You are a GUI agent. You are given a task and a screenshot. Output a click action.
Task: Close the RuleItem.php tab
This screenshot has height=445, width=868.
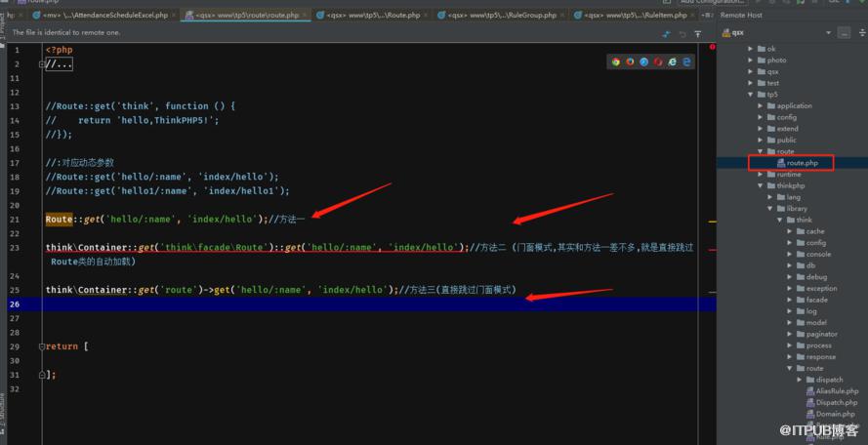click(692, 16)
